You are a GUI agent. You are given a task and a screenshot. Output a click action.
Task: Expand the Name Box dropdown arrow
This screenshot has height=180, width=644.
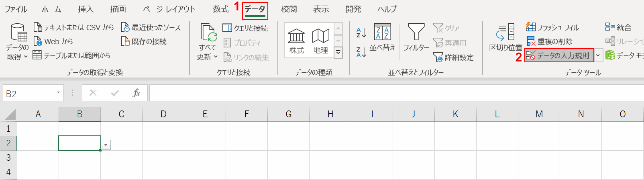click(58, 93)
